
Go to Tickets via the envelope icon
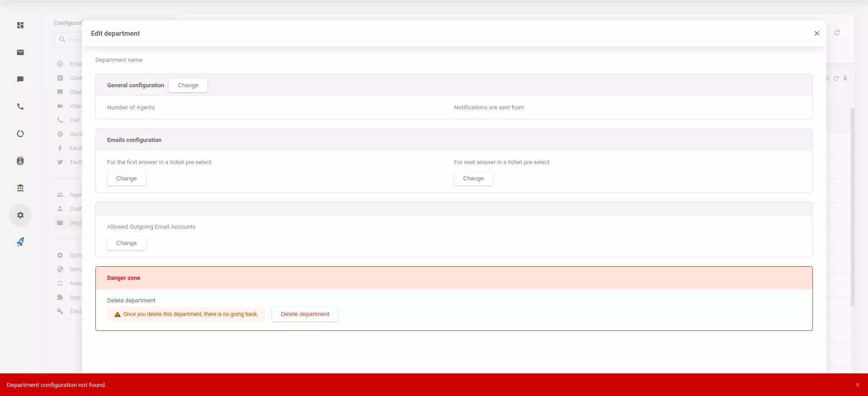[x=20, y=52]
